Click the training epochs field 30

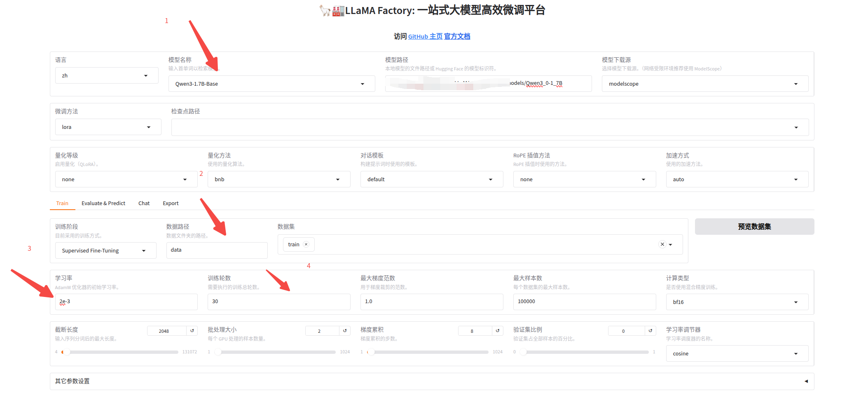pyautogui.click(x=279, y=302)
